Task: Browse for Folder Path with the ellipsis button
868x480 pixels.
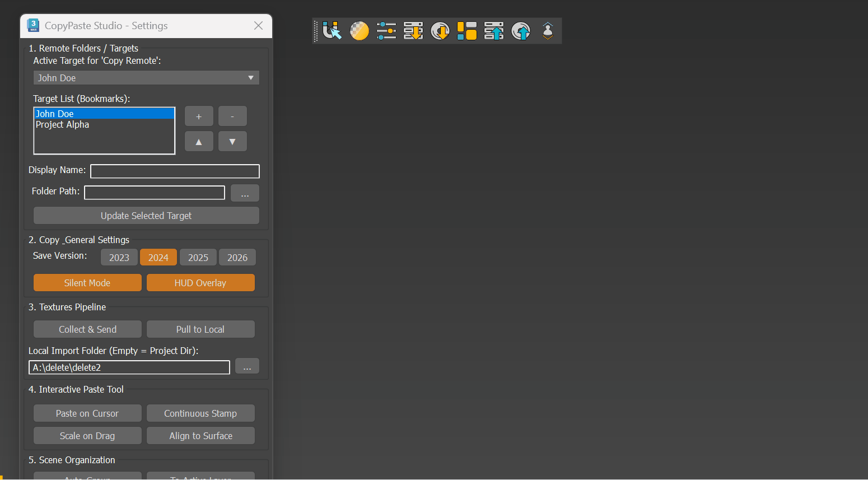Action: 245,193
